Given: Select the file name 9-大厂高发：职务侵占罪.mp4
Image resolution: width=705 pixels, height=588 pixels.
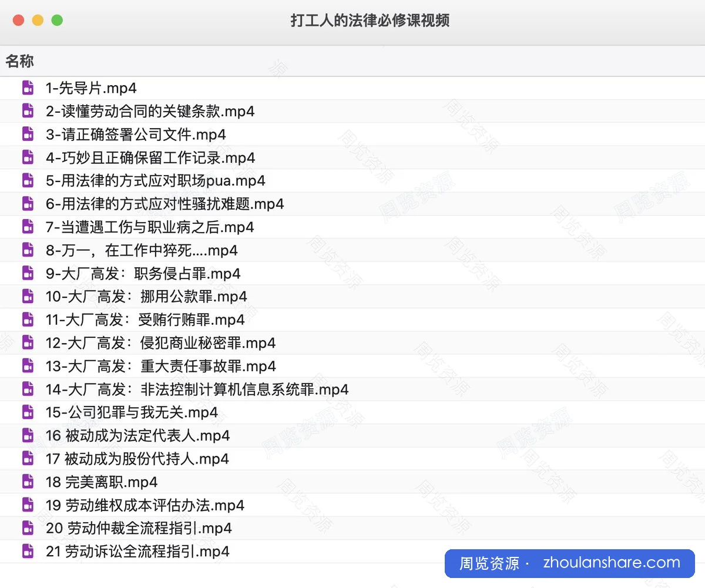Looking at the screenshot, I should [143, 274].
